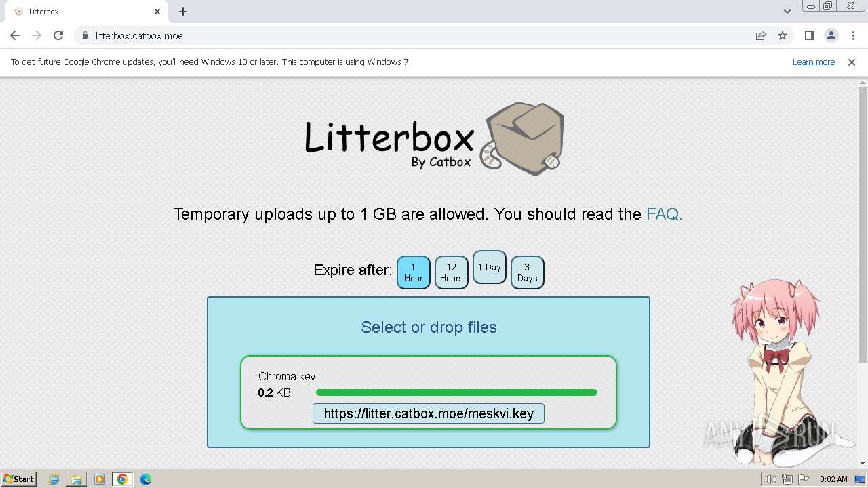
Task: Click Select or drop files area
Action: 429,327
